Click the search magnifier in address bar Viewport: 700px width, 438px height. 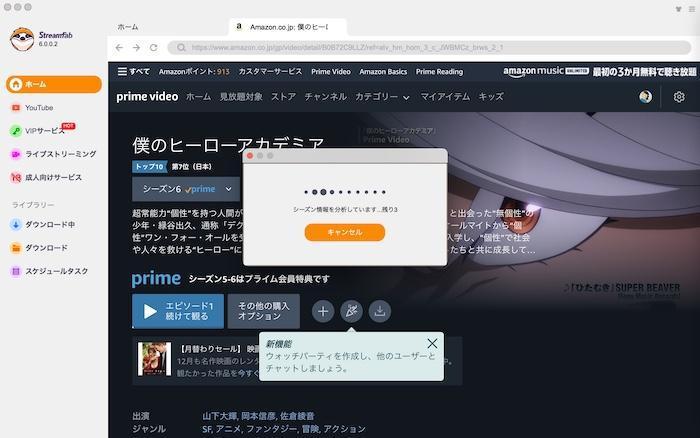(x=181, y=47)
